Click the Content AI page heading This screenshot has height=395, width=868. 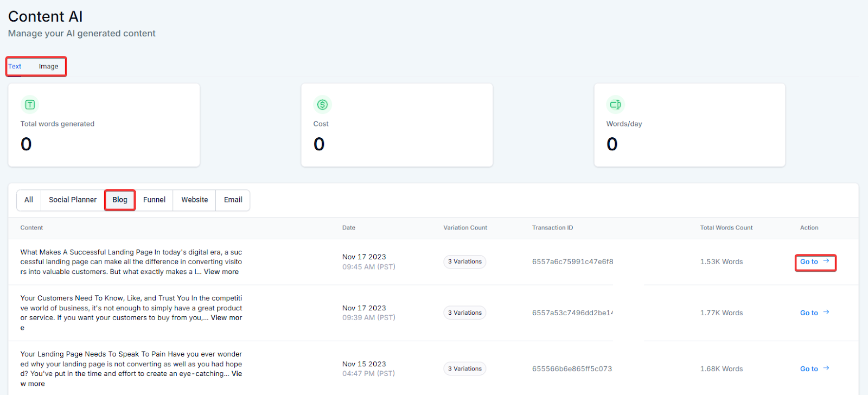point(46,17)
